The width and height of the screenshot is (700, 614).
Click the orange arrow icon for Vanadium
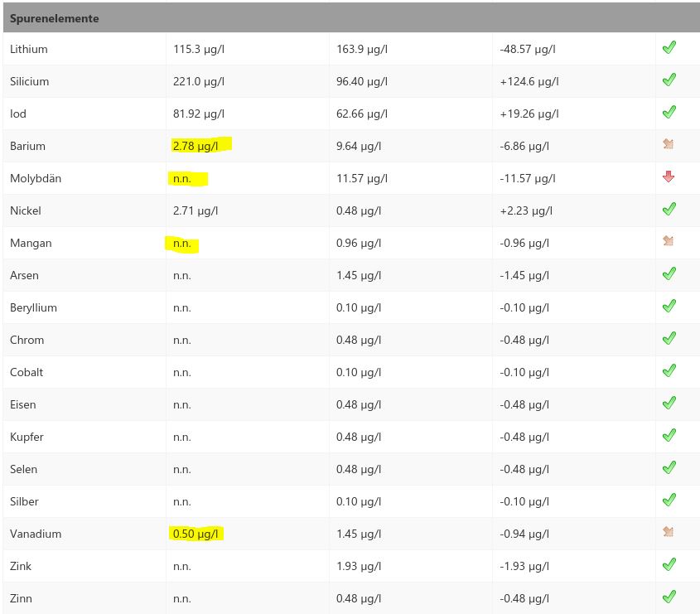668,533
